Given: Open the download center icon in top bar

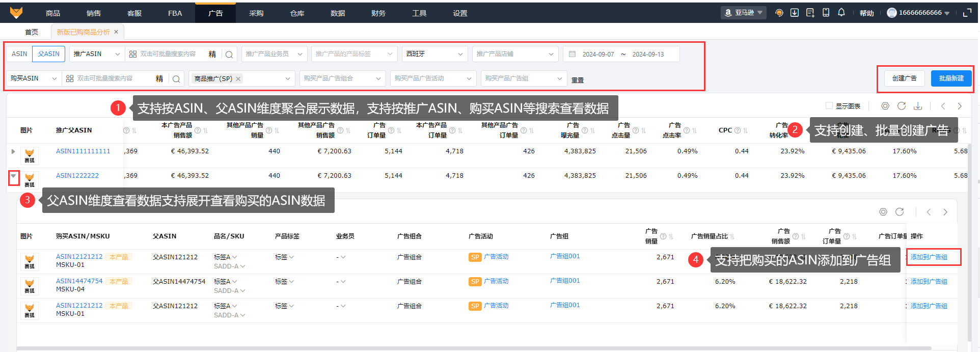Looking at the screenshot, I should point(795,13).
